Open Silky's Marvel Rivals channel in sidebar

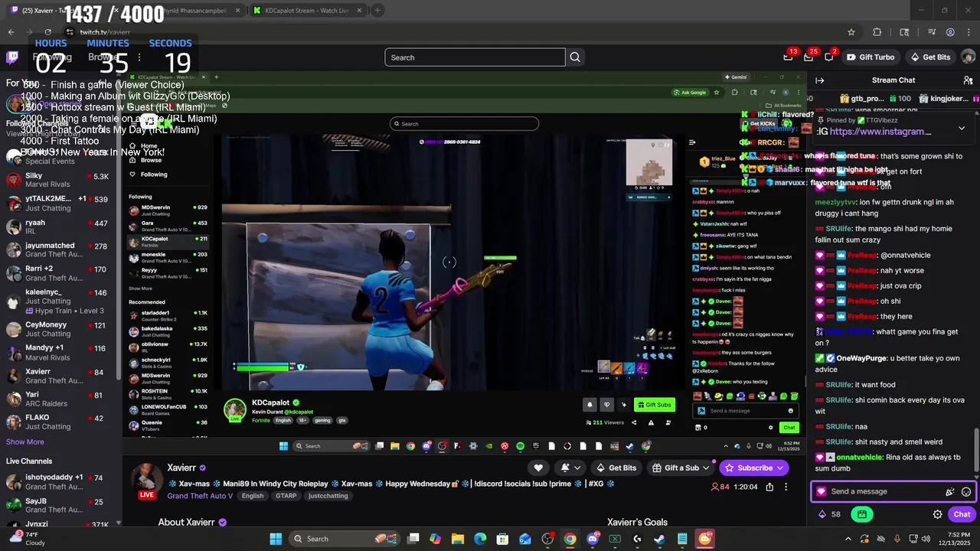pyautogui.click(x=59, y=181)
